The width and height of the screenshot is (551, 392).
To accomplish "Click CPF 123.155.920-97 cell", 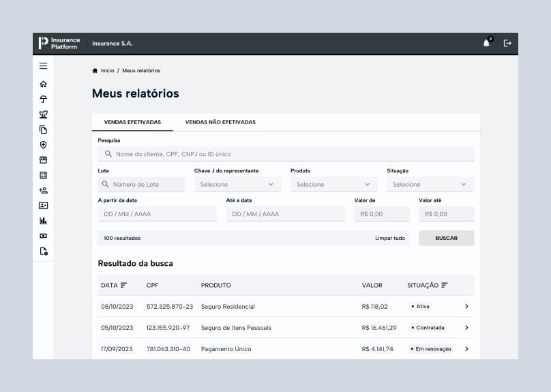I will point(168,328).
